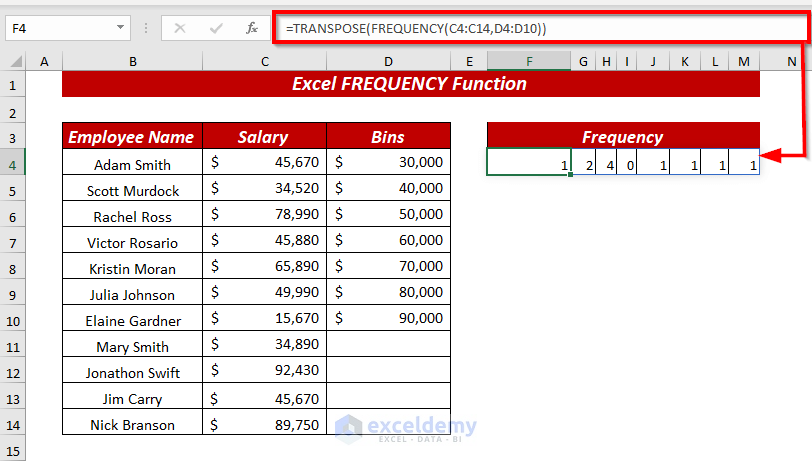Screen dimensions: 812x461
Task: Expand the Name Box dropdown arrow
Action: click(120, 27)
